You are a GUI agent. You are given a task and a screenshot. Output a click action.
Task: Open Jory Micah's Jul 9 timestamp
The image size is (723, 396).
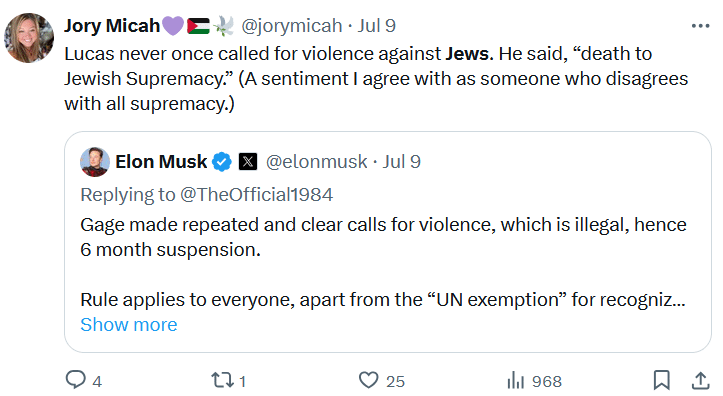click(x=377, y=26)
